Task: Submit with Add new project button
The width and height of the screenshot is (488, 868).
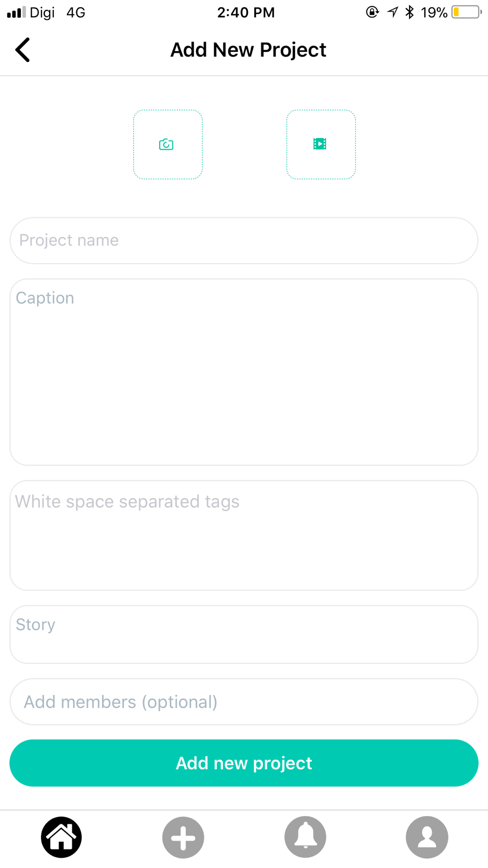Action: coord(244,763)
